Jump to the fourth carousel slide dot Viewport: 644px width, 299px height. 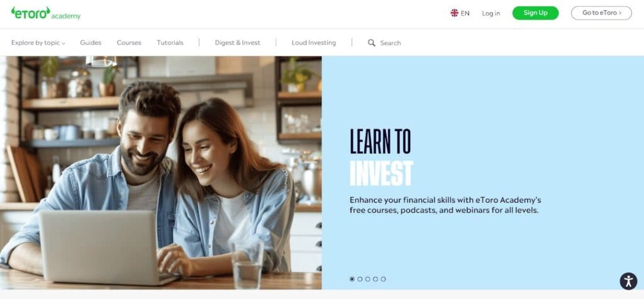375,279
